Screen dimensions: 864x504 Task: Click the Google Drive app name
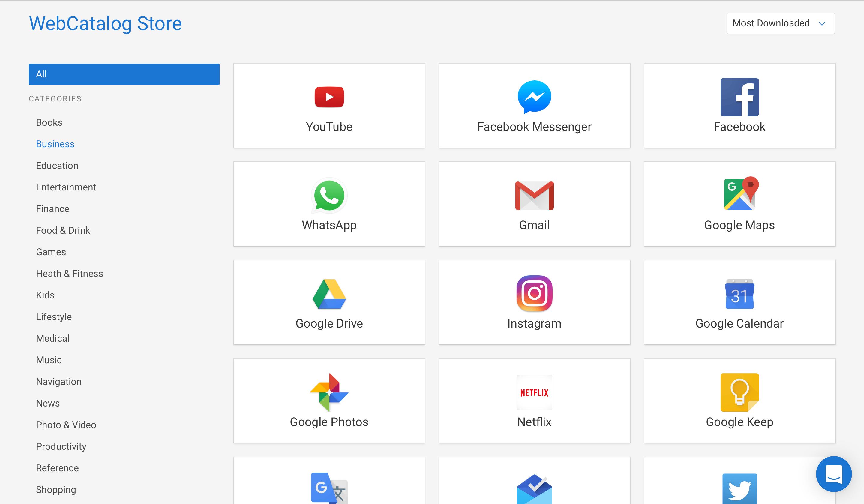coord(329,324)
